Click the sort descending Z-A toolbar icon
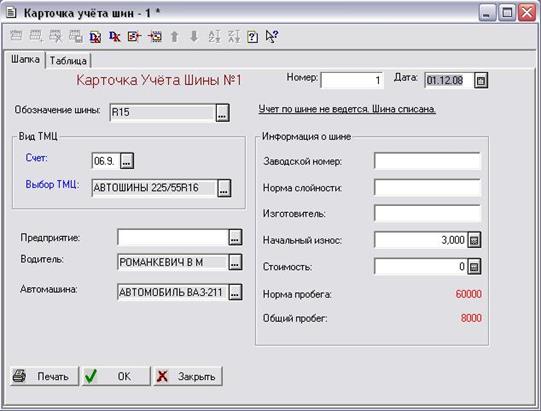This screenshot has width=541, height=411. pos(234,36)
